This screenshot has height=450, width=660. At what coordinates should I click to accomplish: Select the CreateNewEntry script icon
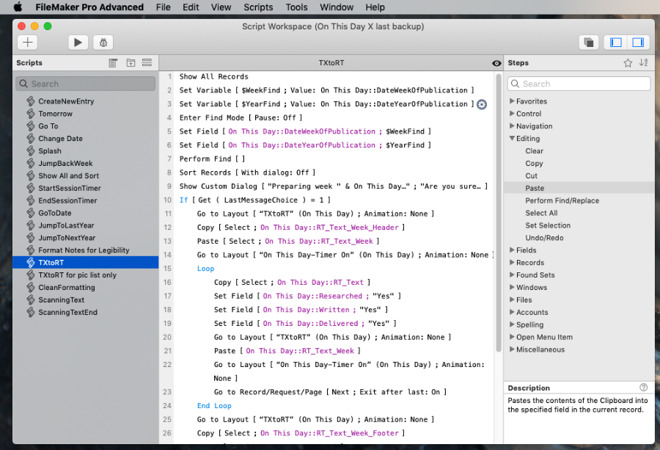tap(30, 101)
